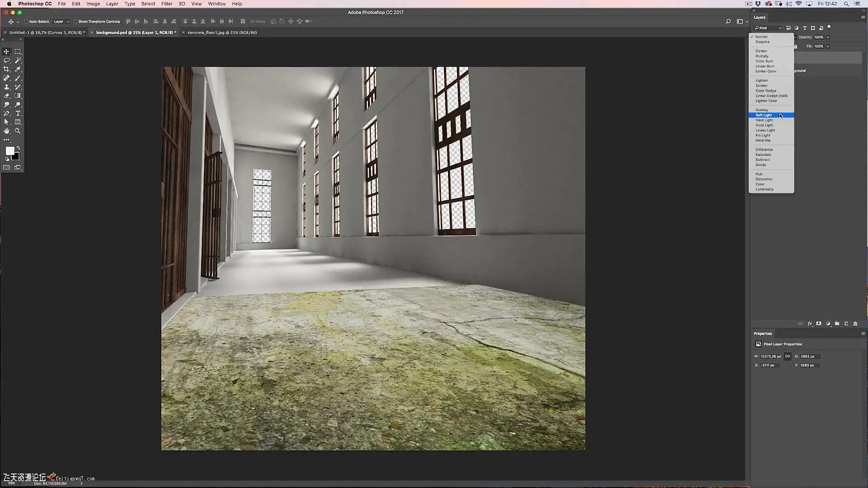Switch to concrete_floor1.jpg document tab
The image size is (868, 488).
(222, 33)
